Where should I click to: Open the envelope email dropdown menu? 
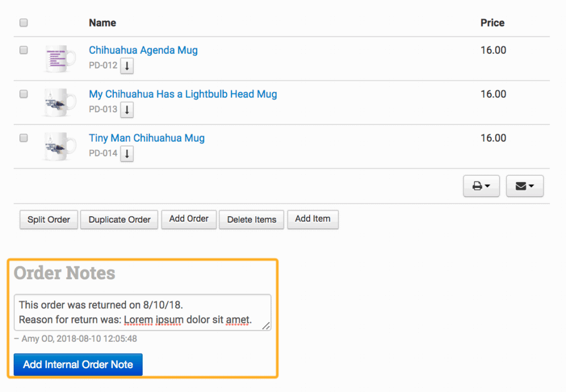coord(525,186)
